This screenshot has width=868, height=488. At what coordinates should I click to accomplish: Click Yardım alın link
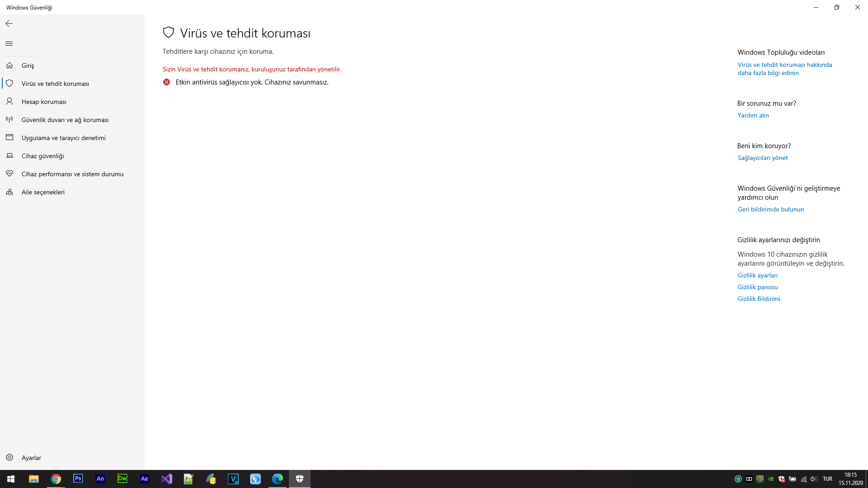click(x=753, y=115)
